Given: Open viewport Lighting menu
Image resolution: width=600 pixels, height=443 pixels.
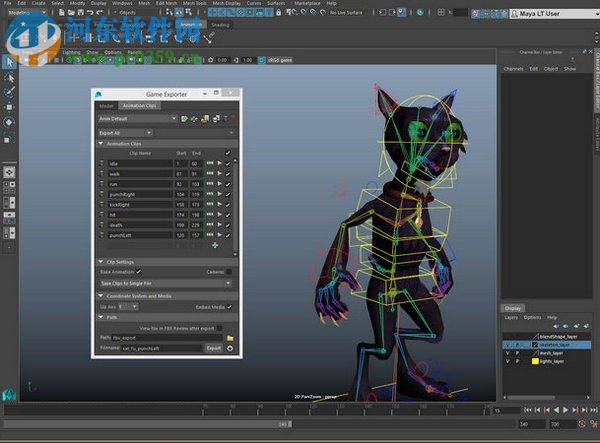Looking at the screenshot, I should pos(71,52).
